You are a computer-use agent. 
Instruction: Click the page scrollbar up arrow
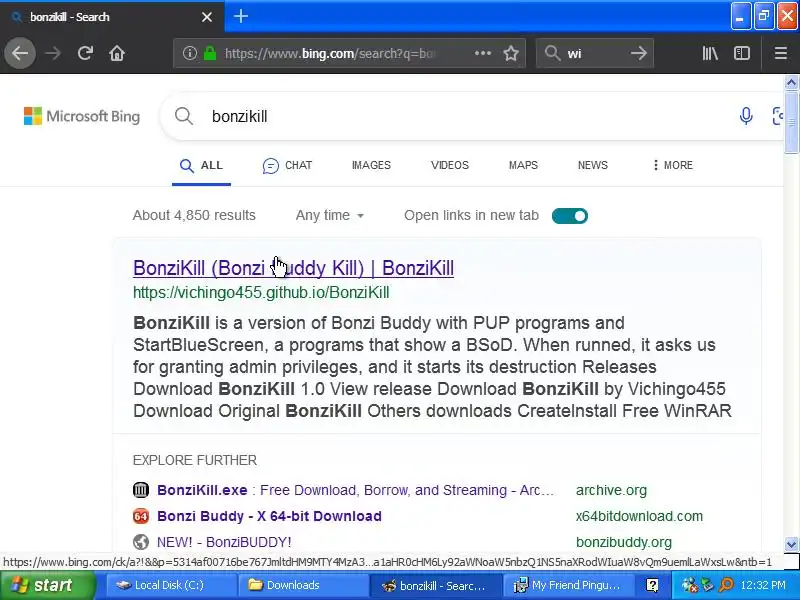(791, 82)
